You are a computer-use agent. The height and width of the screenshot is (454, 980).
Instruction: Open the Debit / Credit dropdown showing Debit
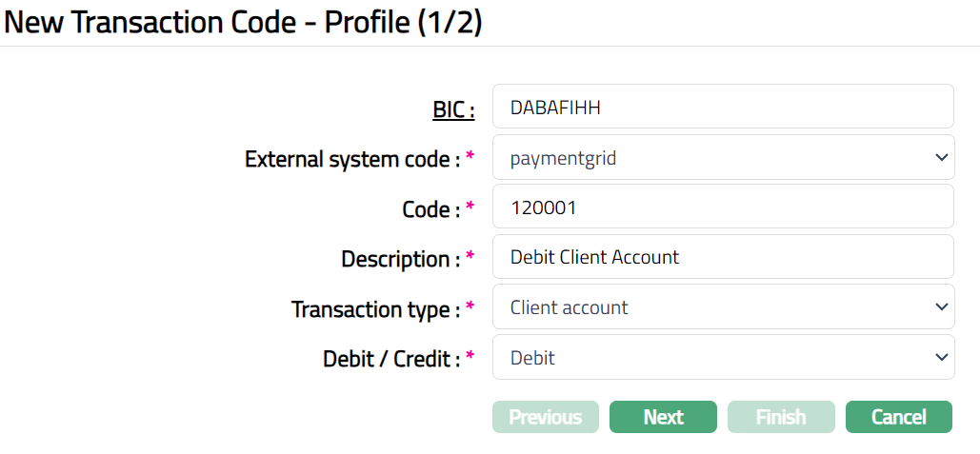(x=722, y=358)
